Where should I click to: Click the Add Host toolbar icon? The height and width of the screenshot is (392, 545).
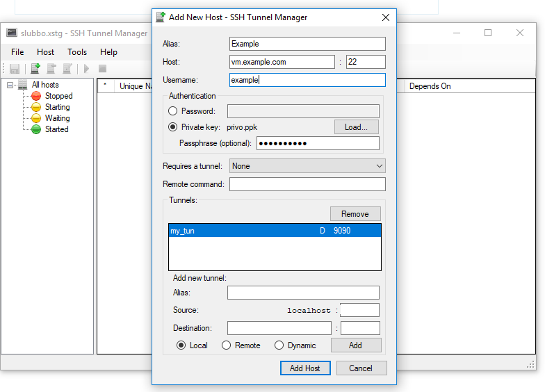click(35, 68)
